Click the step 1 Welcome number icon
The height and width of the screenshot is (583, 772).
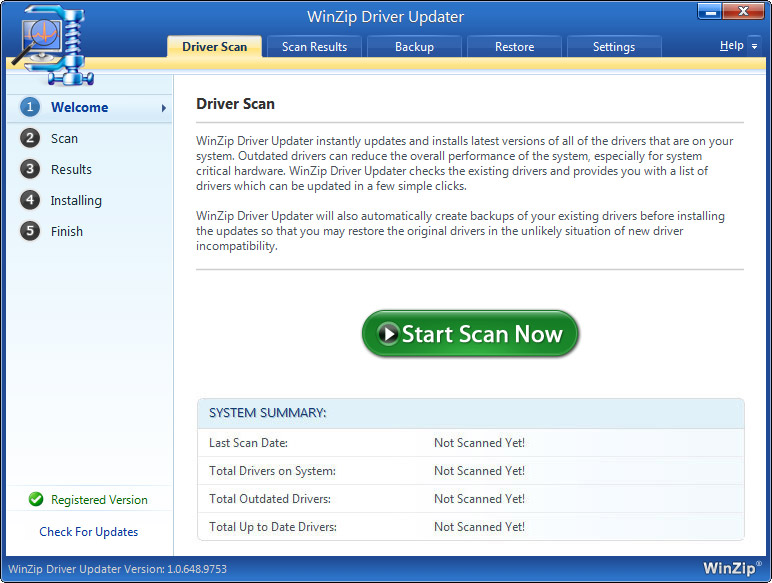[30, 107]
